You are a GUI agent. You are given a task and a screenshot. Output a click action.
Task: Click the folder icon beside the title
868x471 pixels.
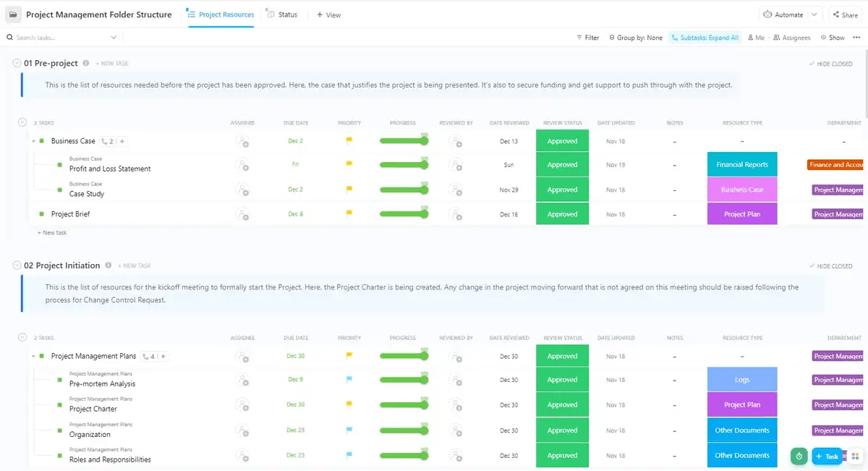[x=13, y=14]
